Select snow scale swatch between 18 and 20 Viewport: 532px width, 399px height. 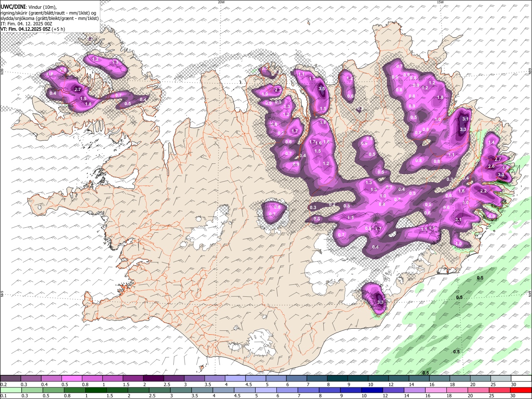tap(460, 378)
